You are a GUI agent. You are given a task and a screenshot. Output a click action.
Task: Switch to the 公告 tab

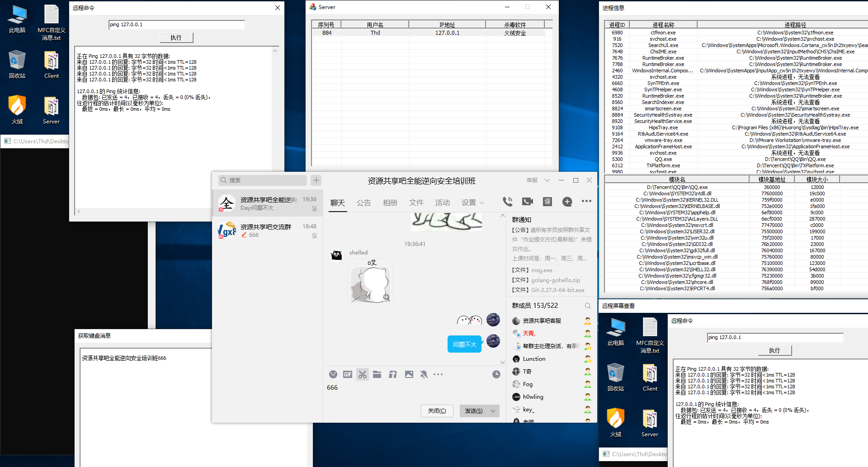click(x=363, y=203)
